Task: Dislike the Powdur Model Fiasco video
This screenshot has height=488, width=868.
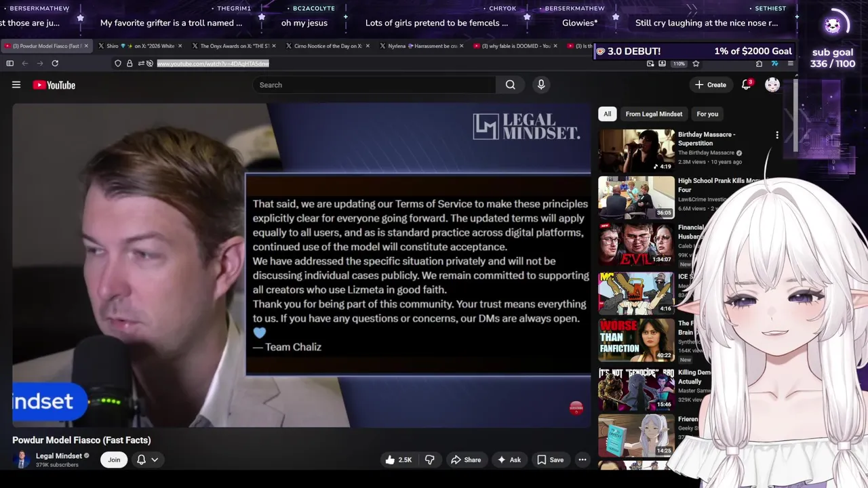Action: (429, 460)
